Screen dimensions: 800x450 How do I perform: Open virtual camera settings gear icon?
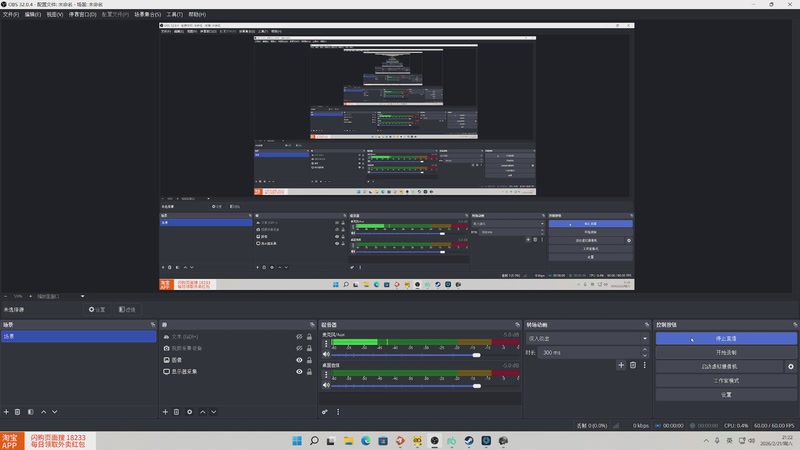[791, 366]
